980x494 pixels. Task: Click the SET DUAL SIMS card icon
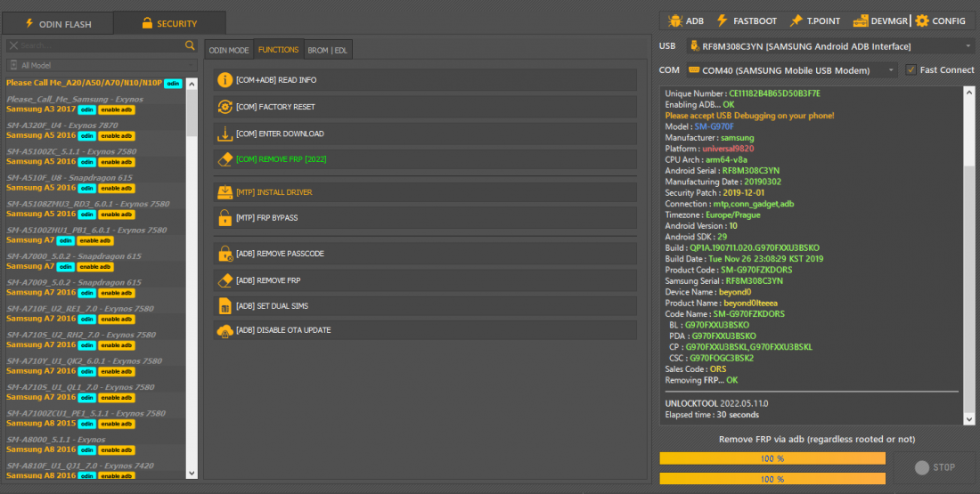coord(225,306)
